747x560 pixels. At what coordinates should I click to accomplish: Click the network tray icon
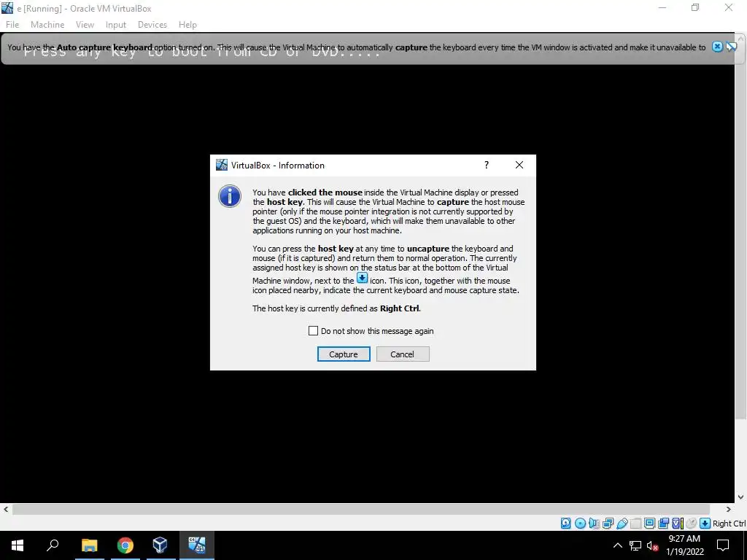coord(635,545)
